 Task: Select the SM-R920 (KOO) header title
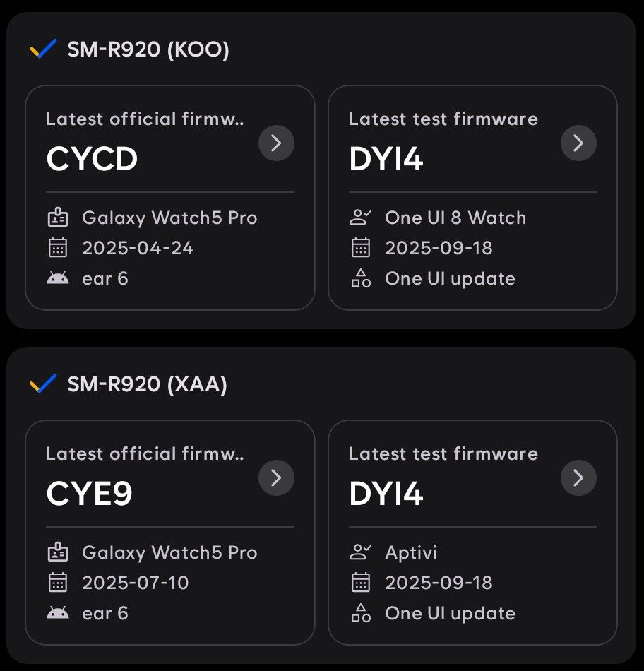pos(148,50)
